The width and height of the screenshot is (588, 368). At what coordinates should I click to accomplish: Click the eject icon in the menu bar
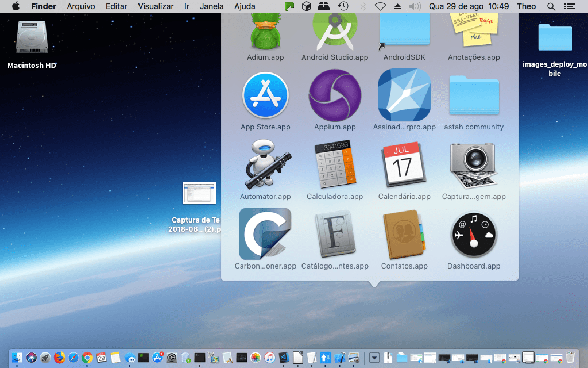pyautogui.click(x=397, y=6)
